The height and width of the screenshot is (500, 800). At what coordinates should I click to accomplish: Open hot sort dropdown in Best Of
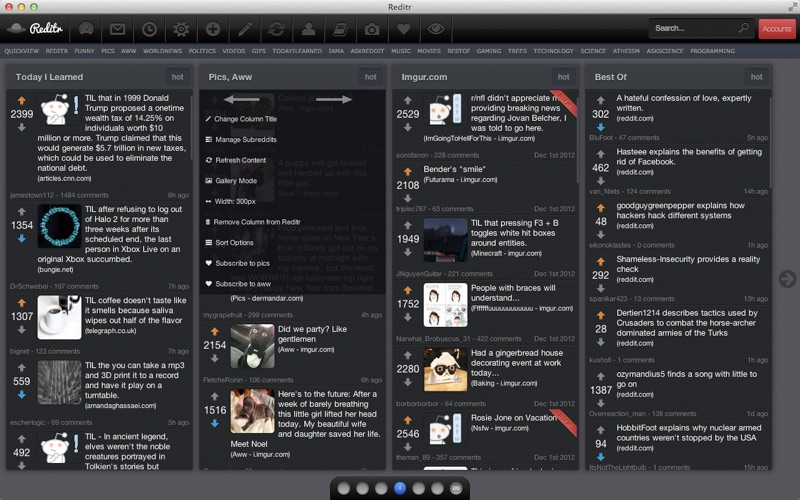[757, 77]
